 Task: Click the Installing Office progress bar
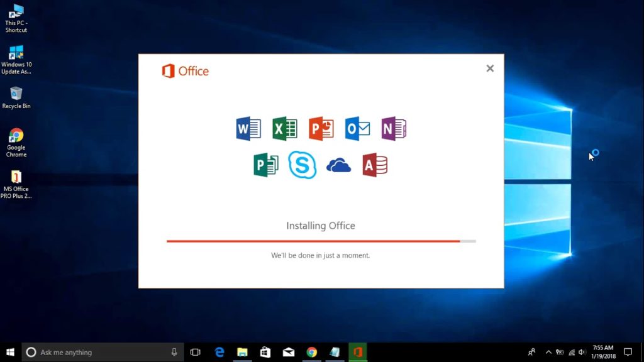(321, 241)
